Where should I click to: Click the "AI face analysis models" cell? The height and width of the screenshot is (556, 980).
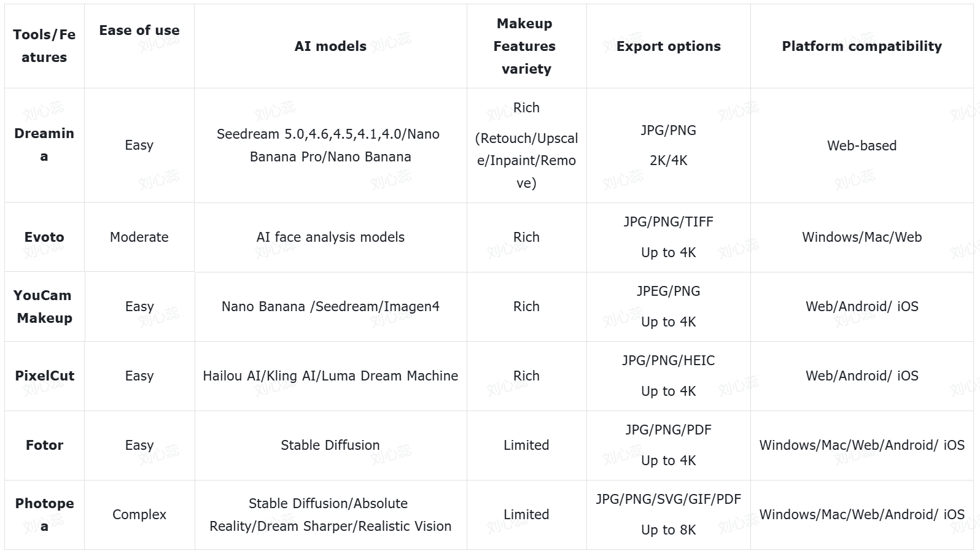click(330, 237)
